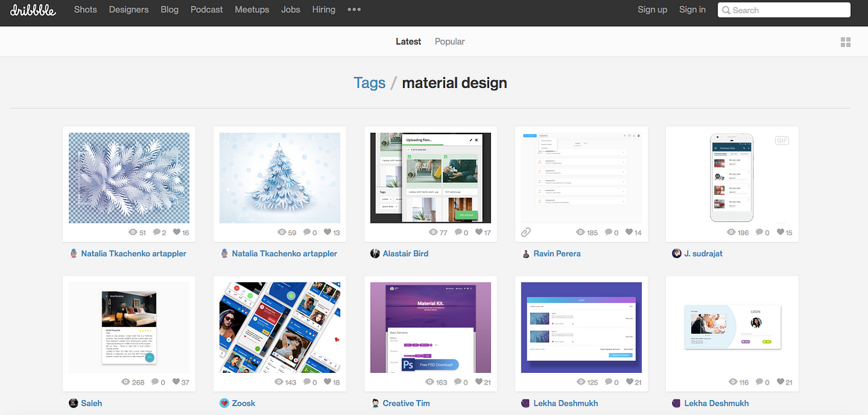Toggle the grid view layout icon
The height and width of the screenshot is (415, 868).
tap(846, 42)
